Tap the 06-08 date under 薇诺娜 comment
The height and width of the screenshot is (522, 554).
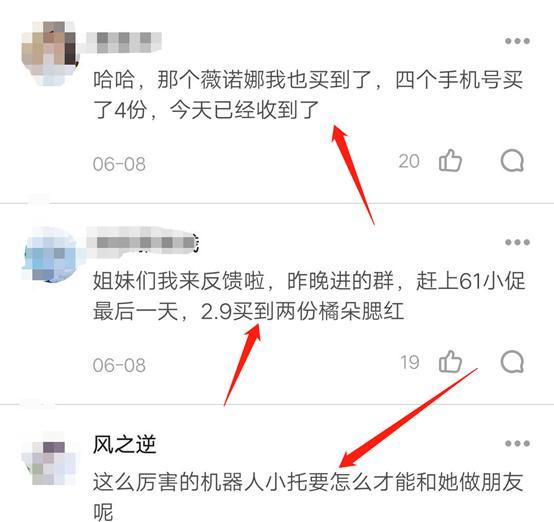[119, 164]
